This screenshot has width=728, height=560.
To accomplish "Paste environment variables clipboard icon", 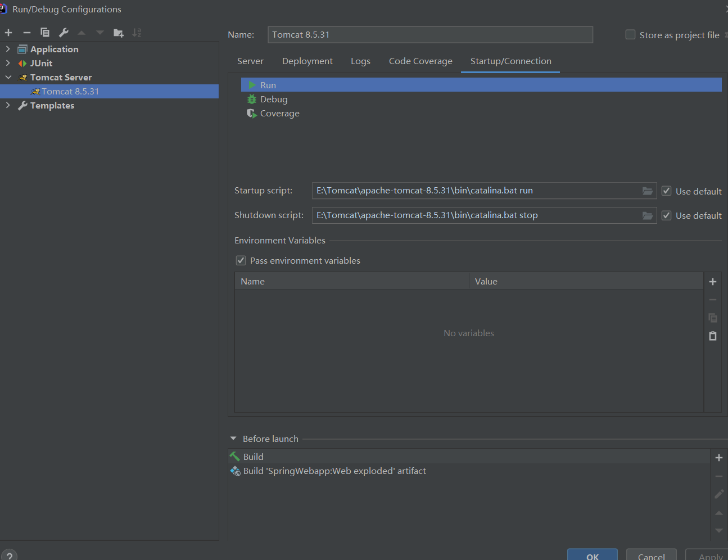I will tap(713, 336).
